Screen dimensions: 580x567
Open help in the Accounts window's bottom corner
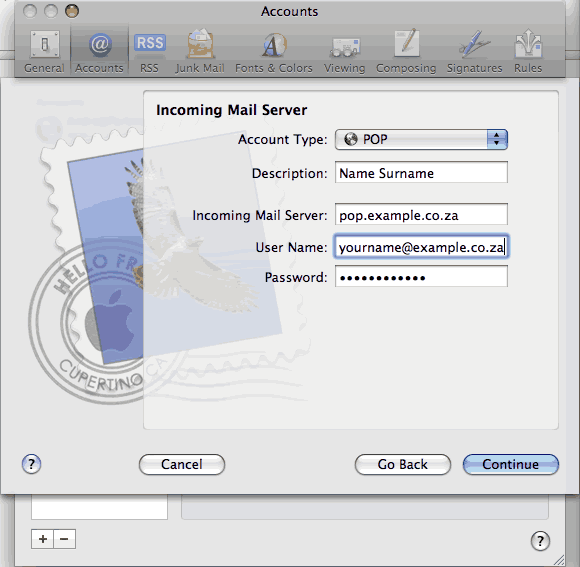click(540, 541)
